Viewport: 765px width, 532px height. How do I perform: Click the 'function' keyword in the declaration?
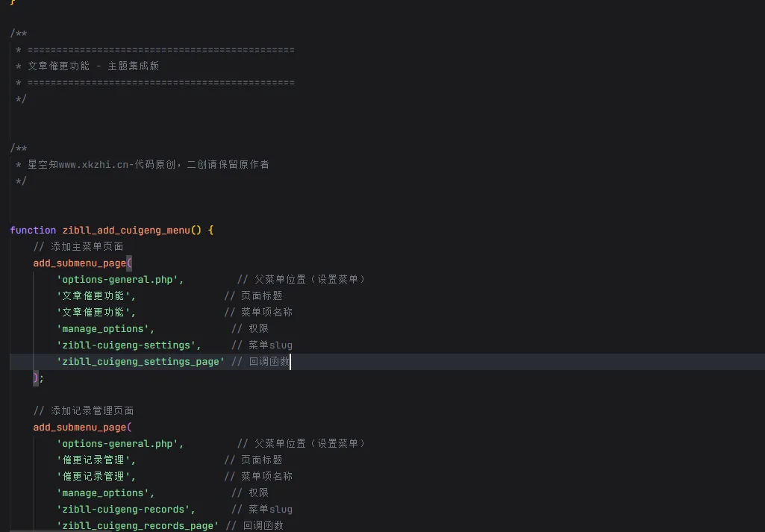[33, 230]
